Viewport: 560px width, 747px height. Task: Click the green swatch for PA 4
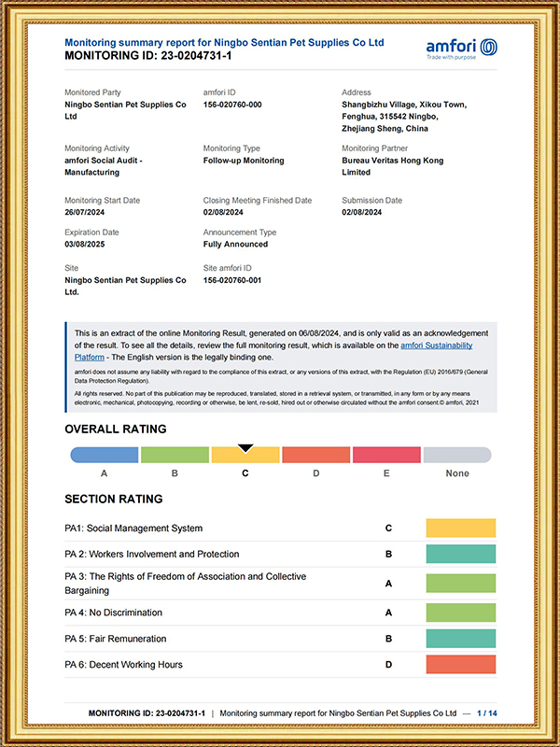point(461,613)
